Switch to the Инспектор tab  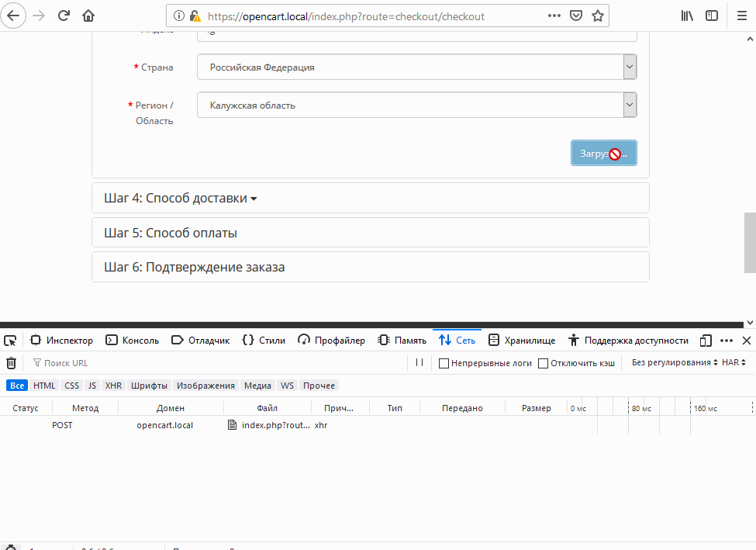[62, 341]
